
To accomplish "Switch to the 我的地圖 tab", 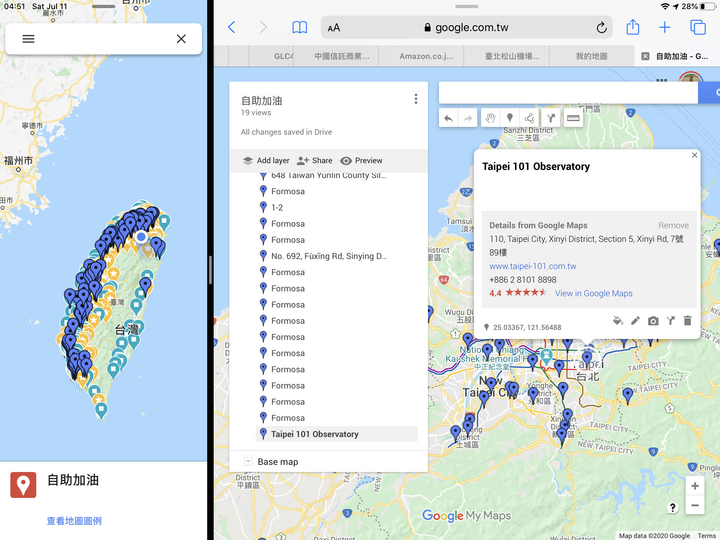I will [591, 56].
